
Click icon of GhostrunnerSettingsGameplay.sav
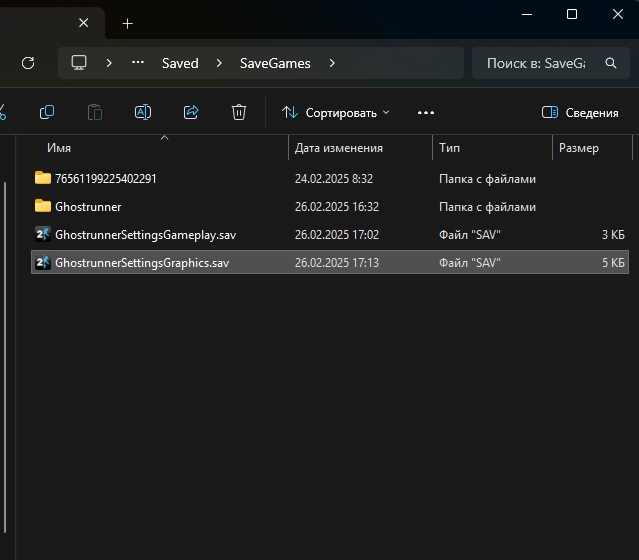43,234
